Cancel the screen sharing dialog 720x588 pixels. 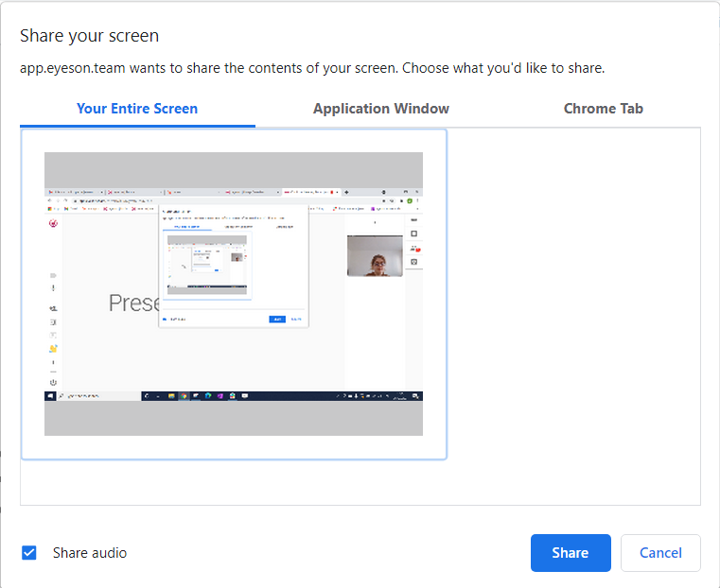(x=660, y=553)
